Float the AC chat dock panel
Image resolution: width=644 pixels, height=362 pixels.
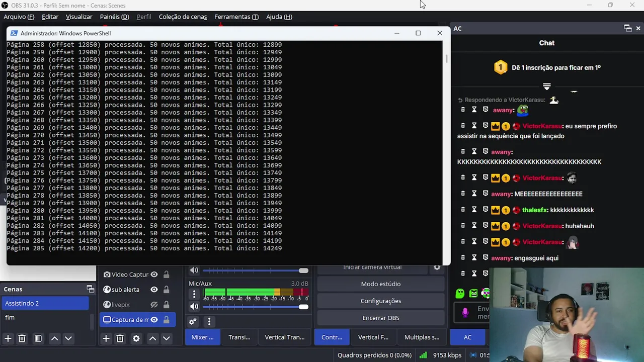coord(627,29)
